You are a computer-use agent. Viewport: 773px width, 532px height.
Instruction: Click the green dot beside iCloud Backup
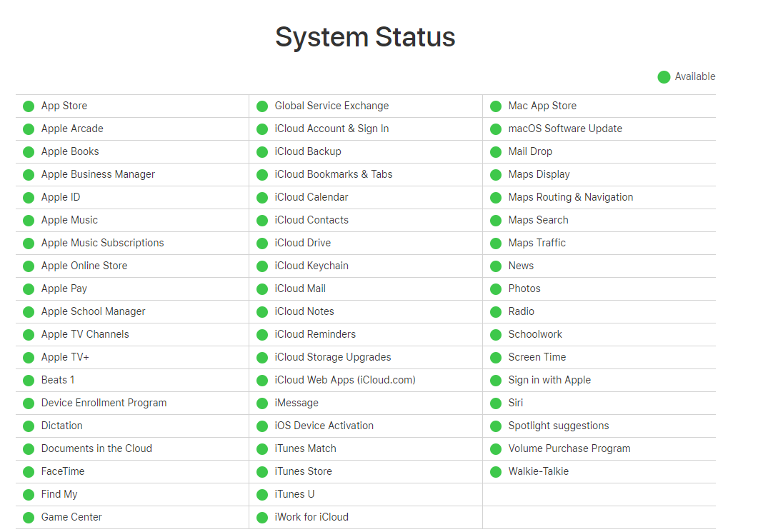(x=262, y=152)
